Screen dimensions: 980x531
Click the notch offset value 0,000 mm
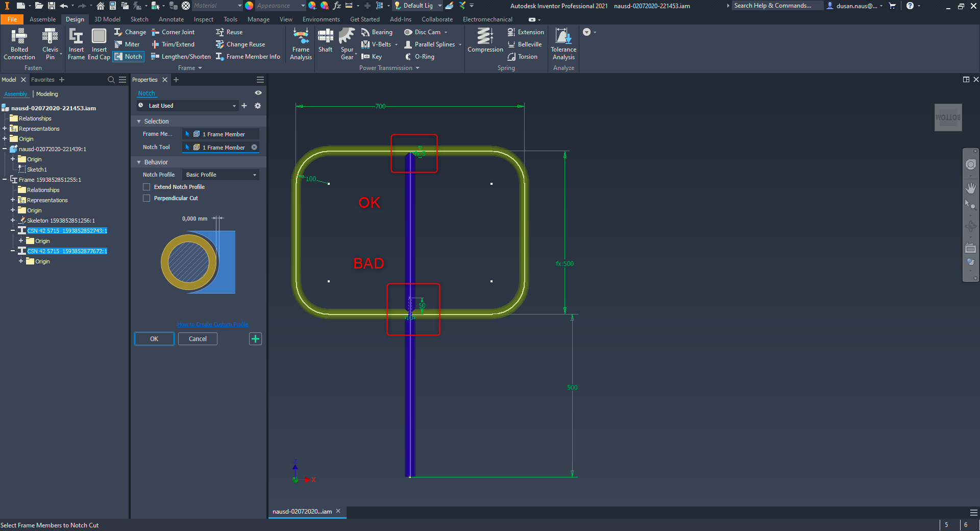coord(194,219)
